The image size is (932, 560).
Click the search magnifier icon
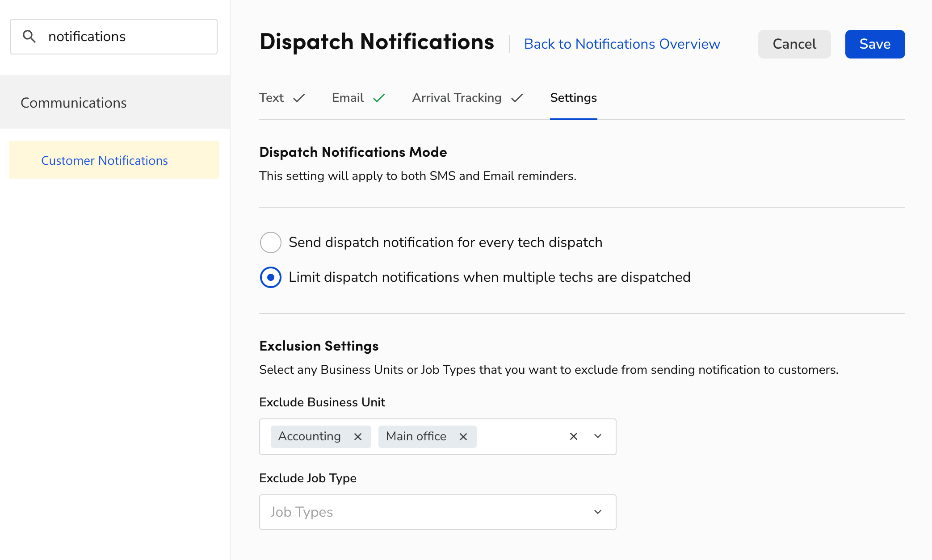coord(29,36)
